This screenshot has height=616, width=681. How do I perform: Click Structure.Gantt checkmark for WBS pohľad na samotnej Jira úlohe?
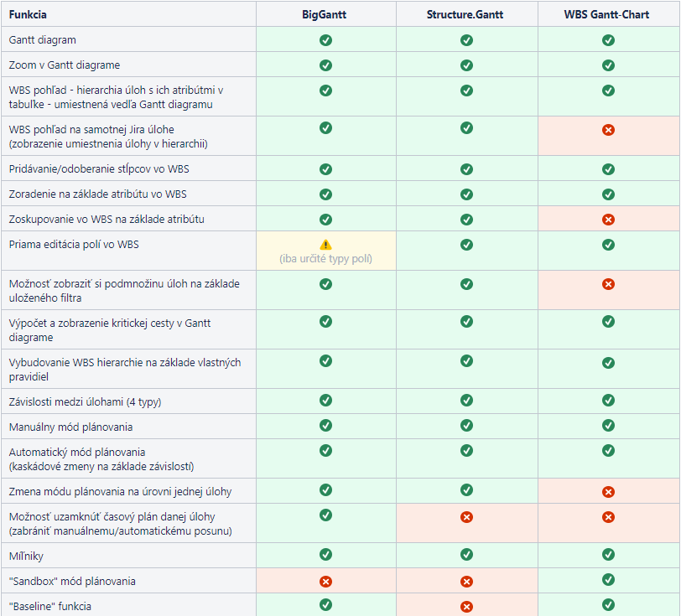tap(467, 128)
